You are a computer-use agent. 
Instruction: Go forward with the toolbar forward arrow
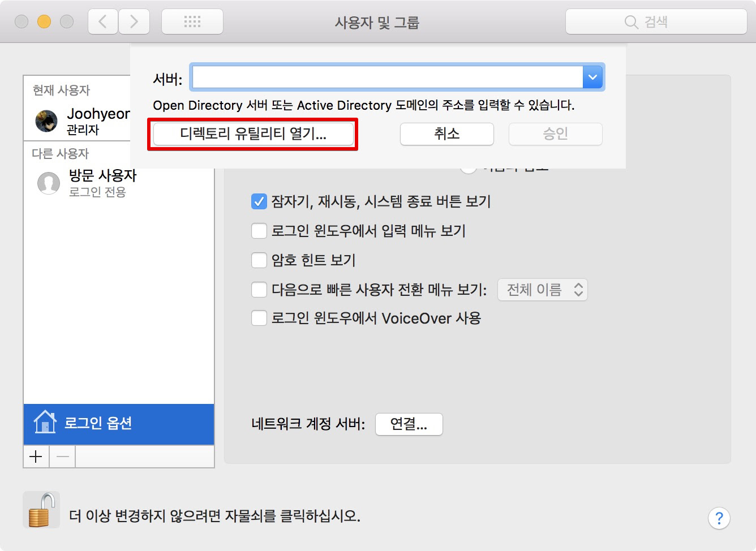[x=134, y=21]
